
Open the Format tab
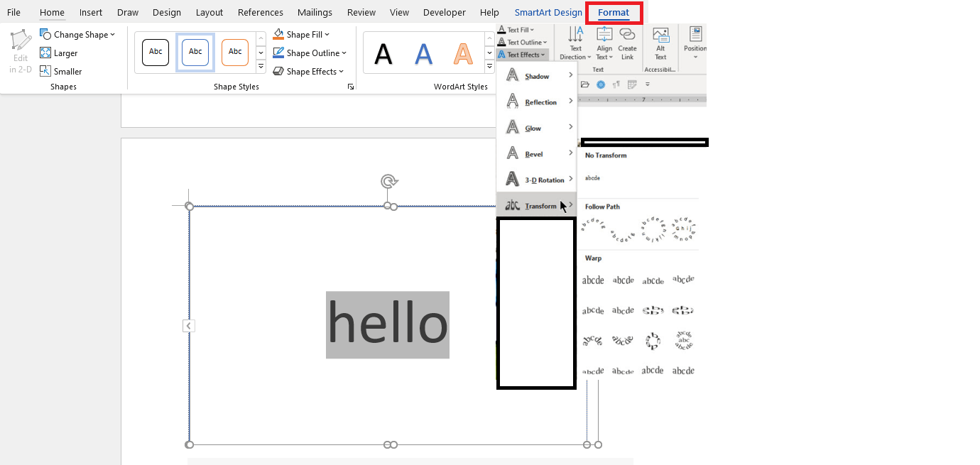[614, 13]
